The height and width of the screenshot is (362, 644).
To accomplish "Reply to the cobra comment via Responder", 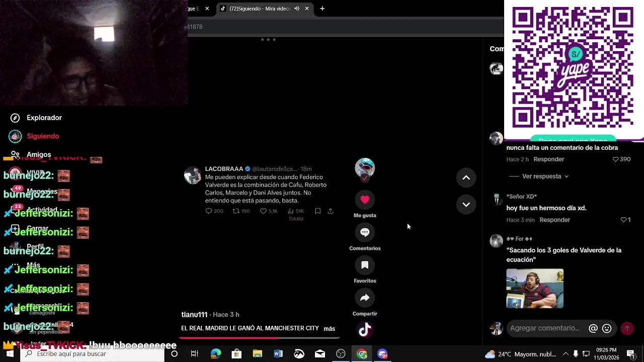I will (549, 159).
